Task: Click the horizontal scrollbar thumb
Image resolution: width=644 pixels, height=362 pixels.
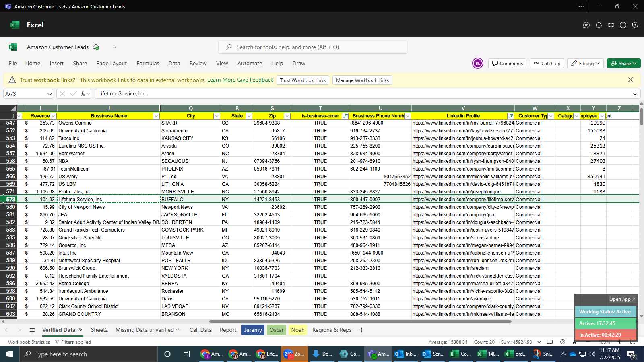Action: tap(360, 321)
